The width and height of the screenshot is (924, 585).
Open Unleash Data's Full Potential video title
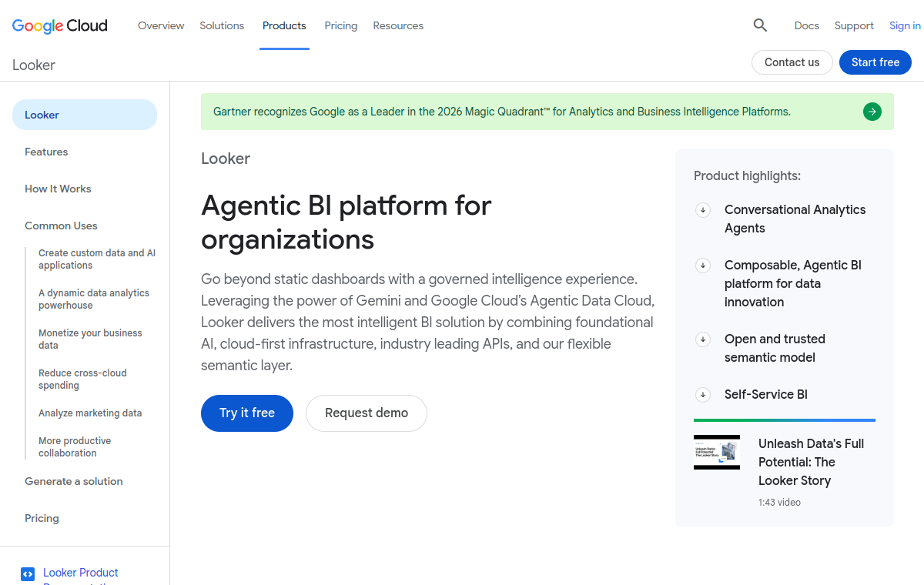pos(812,462)
